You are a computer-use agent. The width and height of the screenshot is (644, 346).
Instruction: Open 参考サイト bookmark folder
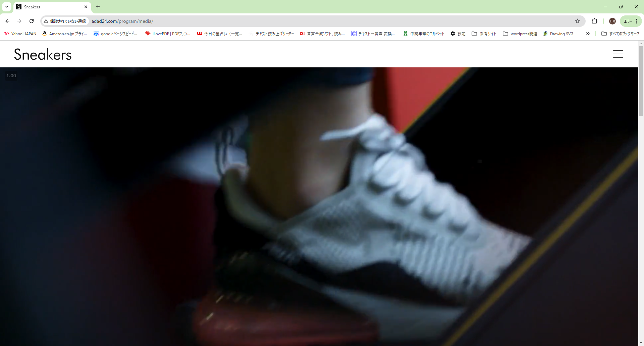point(484,34)
